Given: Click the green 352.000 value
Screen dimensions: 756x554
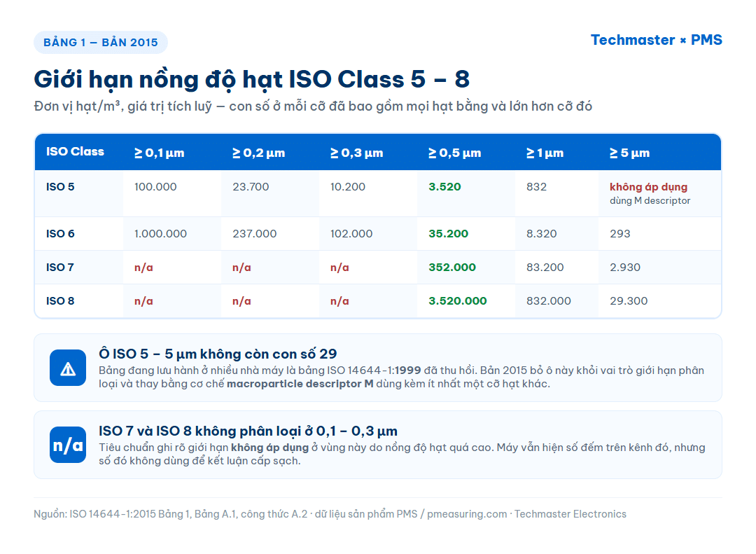Looking at the screenshot, I should [452, 268].
